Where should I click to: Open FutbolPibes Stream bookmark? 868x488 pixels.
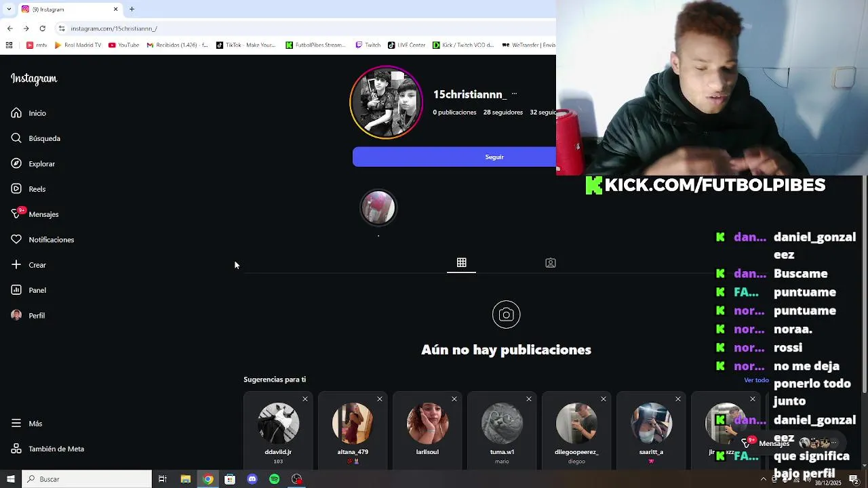pyautogui.click(x=315, y=45)
